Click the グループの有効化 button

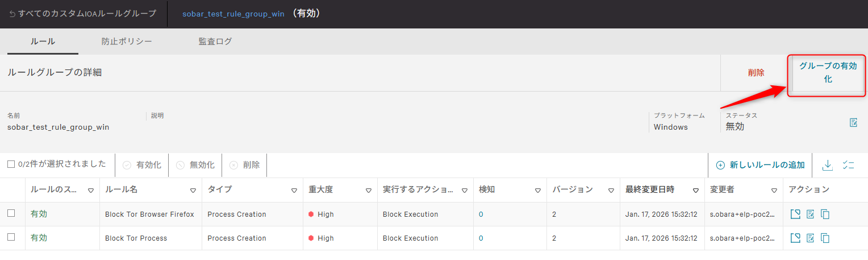827,73
